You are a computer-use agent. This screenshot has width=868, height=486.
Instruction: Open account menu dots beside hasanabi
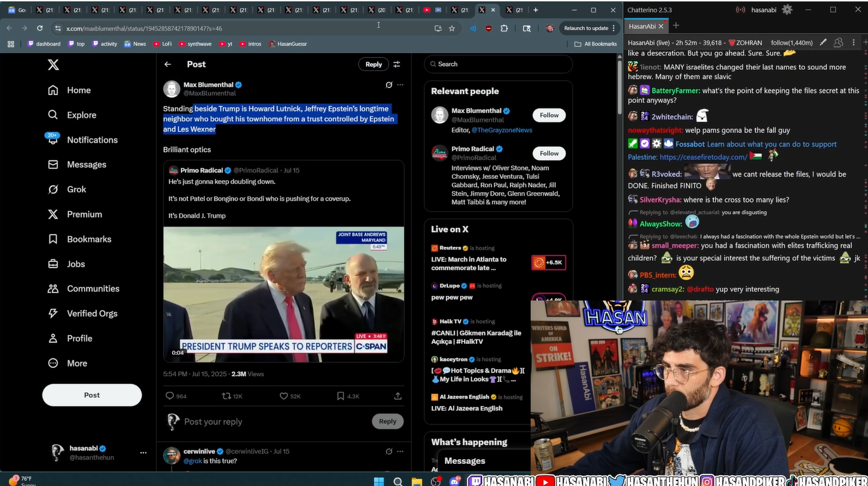point(143,452)
